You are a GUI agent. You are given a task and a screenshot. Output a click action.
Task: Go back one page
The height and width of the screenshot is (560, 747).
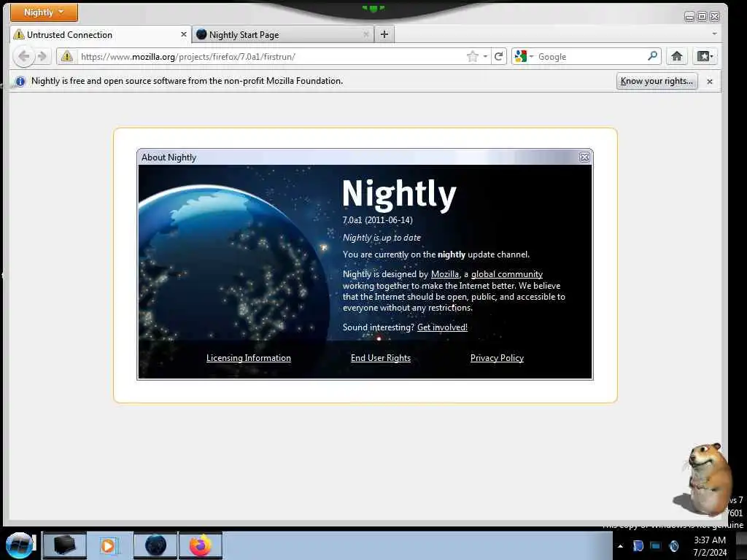click(x=23, y=57)
